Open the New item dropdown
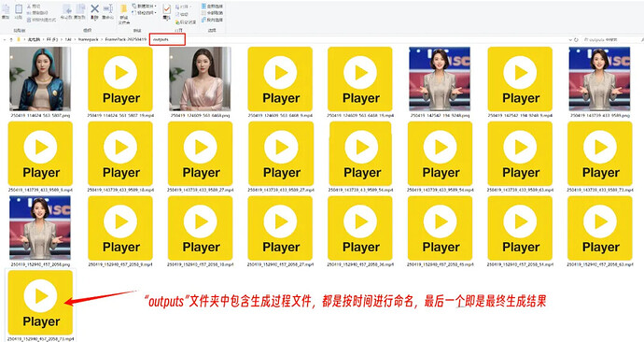Screen dimensions: 644x342 click(x=144, y=7)
